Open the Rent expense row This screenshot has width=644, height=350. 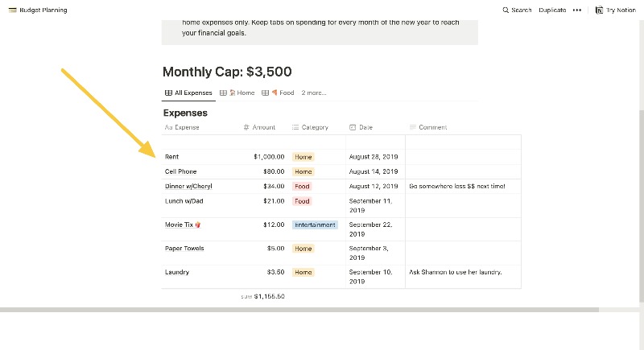(171, 157)
